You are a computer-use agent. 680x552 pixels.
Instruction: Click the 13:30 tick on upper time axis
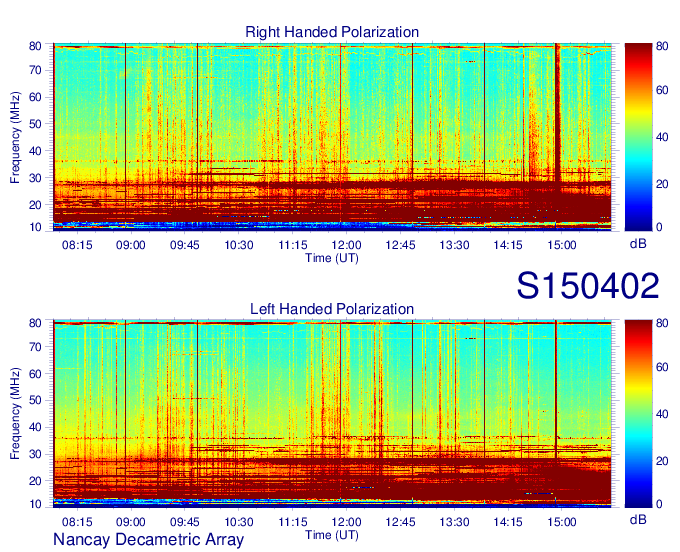pyautogui.click(x=454, y=245)
